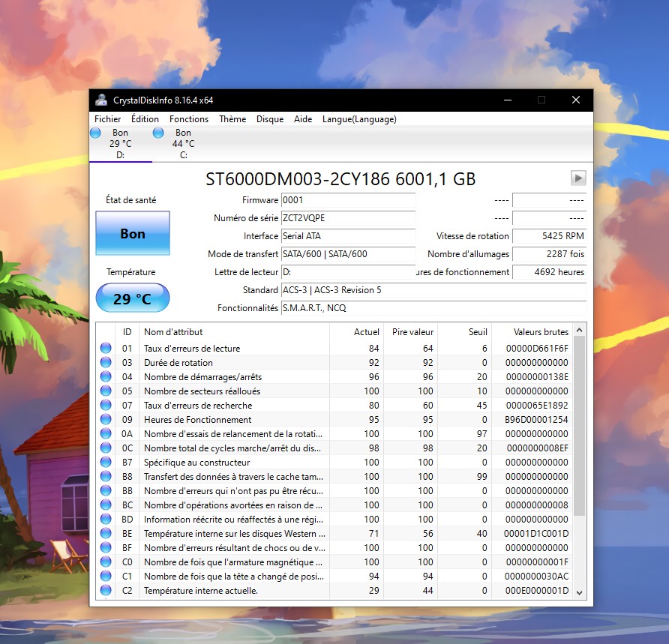Minimize the CrystalDiskInfo window

tap(508, 100)
